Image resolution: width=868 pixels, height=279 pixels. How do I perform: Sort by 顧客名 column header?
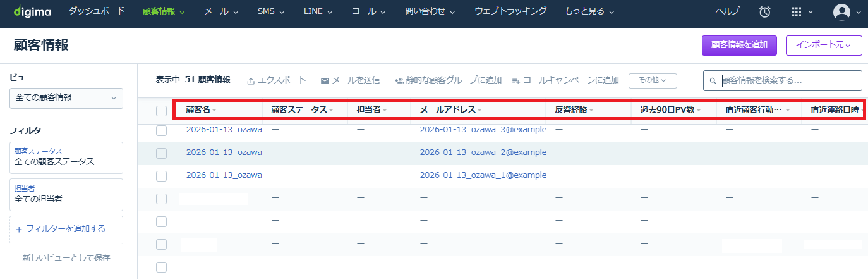pyautogui.click(x=201, y=110)
